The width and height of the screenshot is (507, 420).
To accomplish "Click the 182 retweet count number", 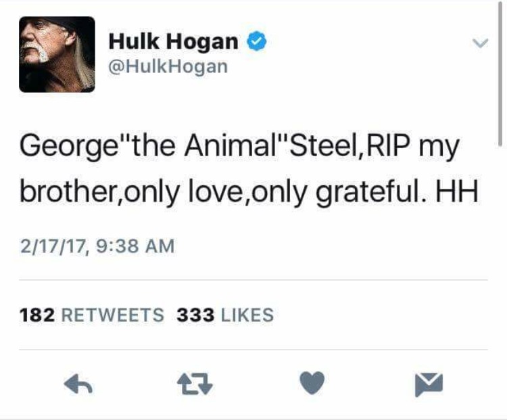I will tap(37, 315).
